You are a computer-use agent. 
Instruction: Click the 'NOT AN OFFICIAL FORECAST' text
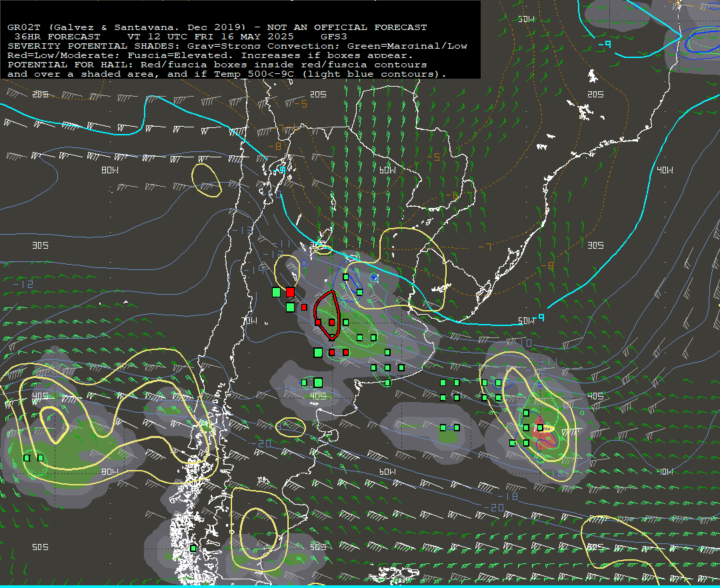coord(347,27)
